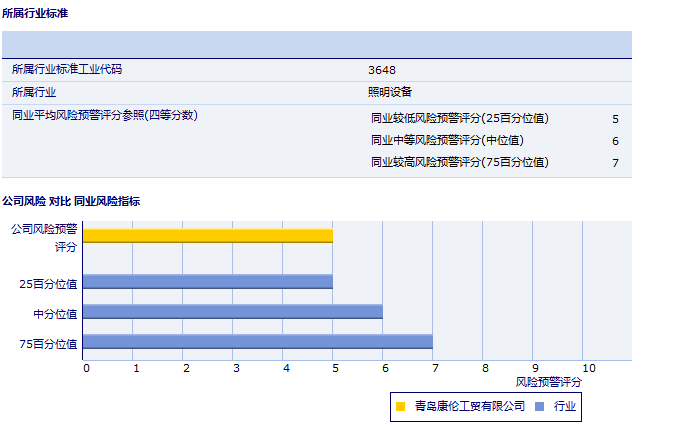Click the blue 中分位值 bar in chart
The image size is (674, 425).
(232, 312)
